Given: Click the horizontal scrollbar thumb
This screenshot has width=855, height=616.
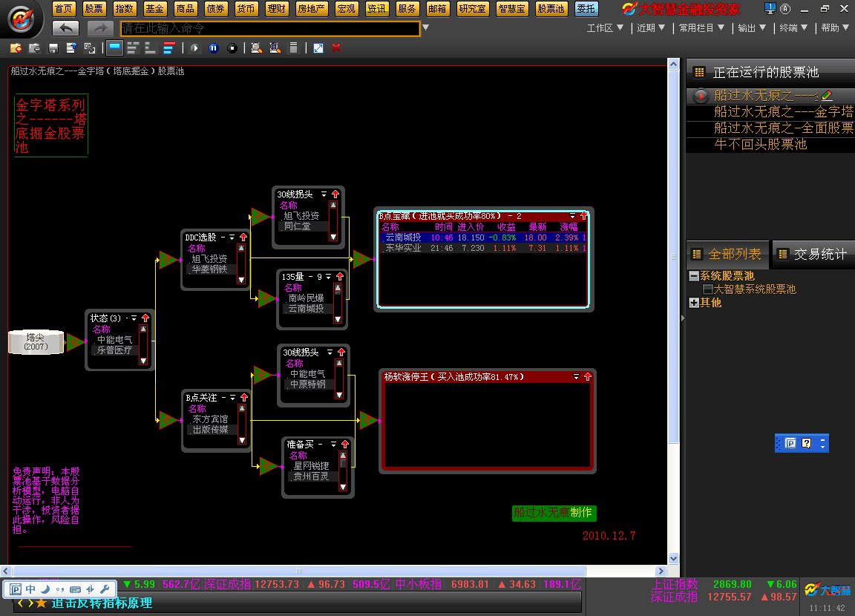Looking at the screenshot, I should point(299,571).
